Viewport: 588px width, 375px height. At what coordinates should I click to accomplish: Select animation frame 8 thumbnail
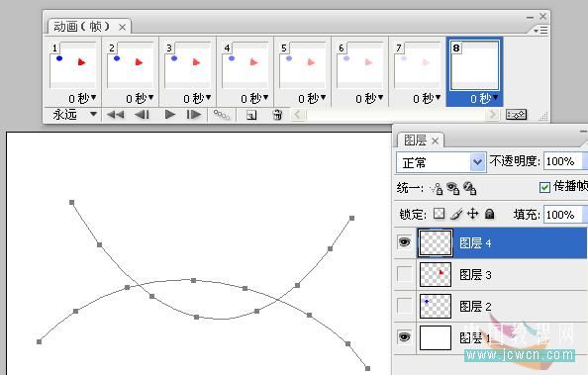coord(474,65)
